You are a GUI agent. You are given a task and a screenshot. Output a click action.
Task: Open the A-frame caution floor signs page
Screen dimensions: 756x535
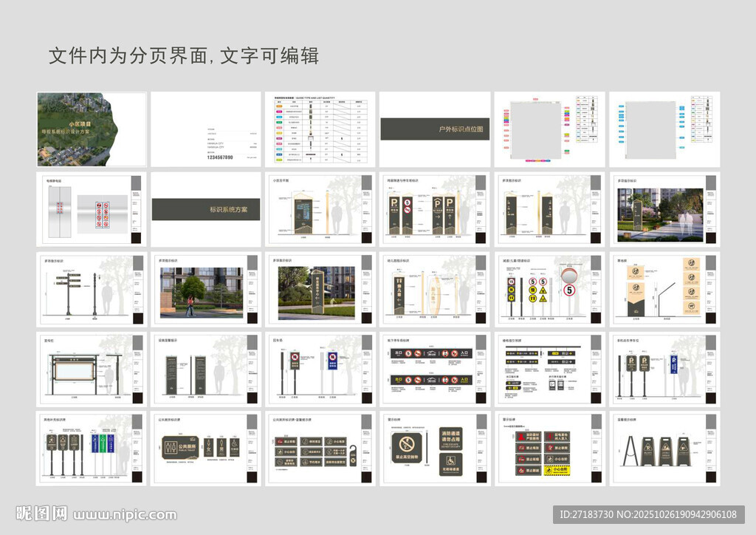click(664, 449)
